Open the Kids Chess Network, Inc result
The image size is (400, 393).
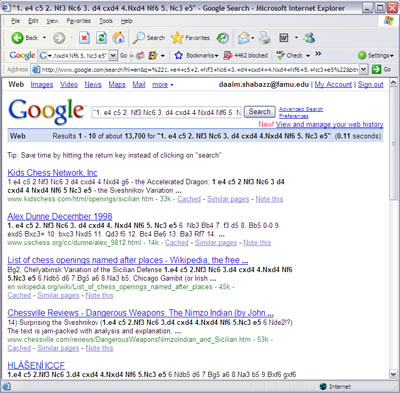point(52,173)
